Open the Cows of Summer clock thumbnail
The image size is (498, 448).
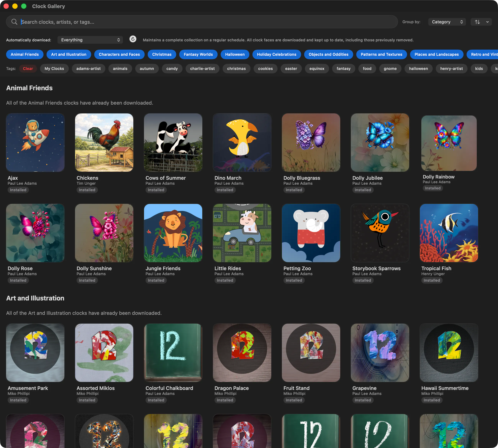click(173, 143)
